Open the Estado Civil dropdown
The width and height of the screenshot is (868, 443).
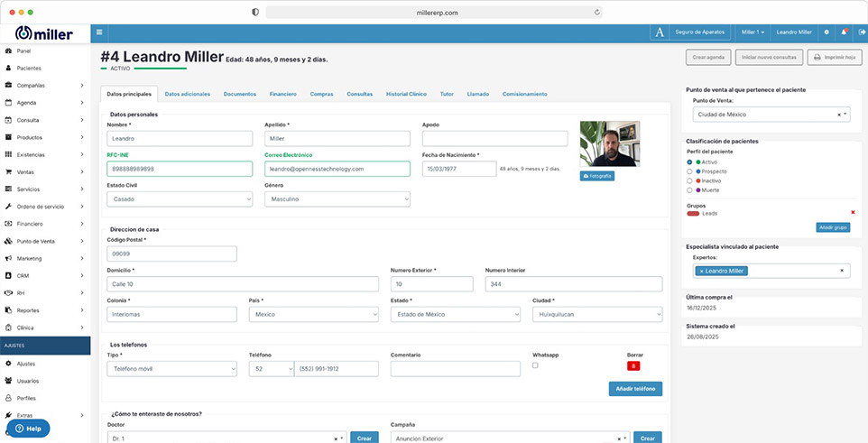click(180, 199)
